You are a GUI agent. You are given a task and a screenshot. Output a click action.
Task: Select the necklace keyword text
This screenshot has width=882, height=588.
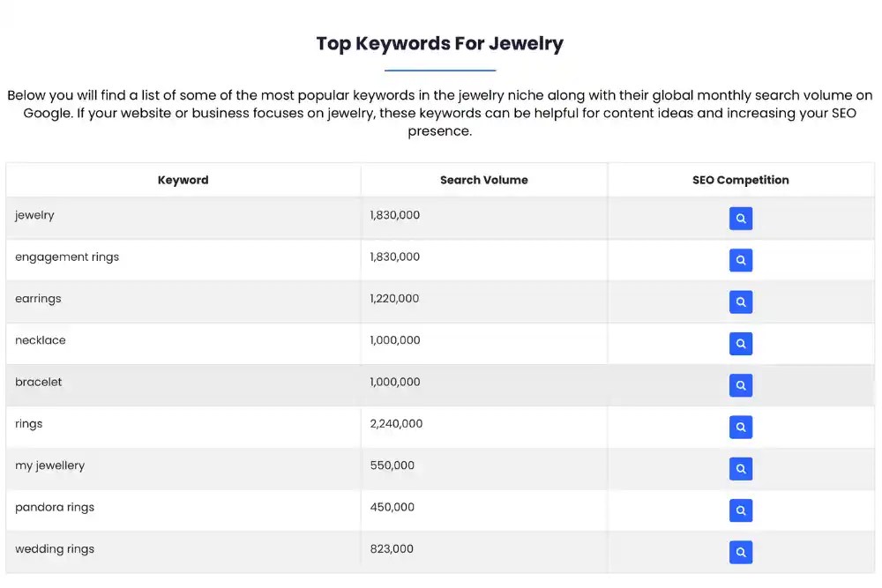41,341
